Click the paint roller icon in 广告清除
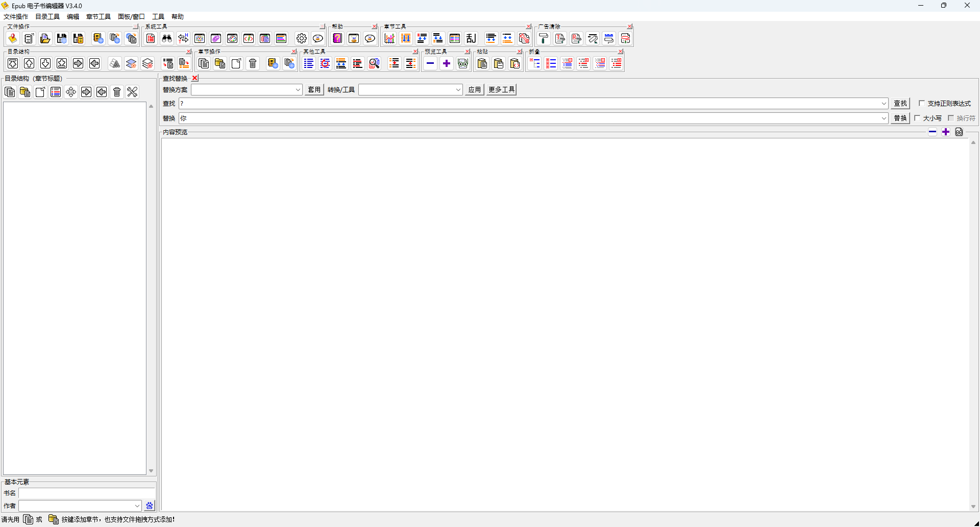Screen dimensions: 980x527 click(544, 38)
